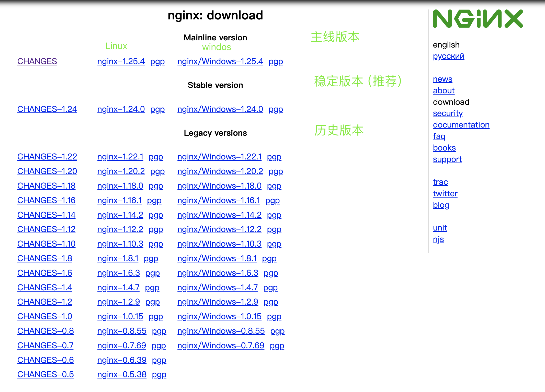Download nginx/Windows-1.12.2
The image size is (545, 392).
coord(219,229)
